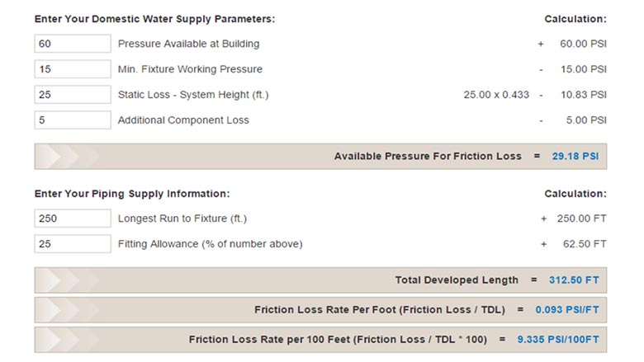Screen dimensions: 644x362
Task: Click the Enter Your Piping Supply Information heading
Action: (x=132, y=194)
